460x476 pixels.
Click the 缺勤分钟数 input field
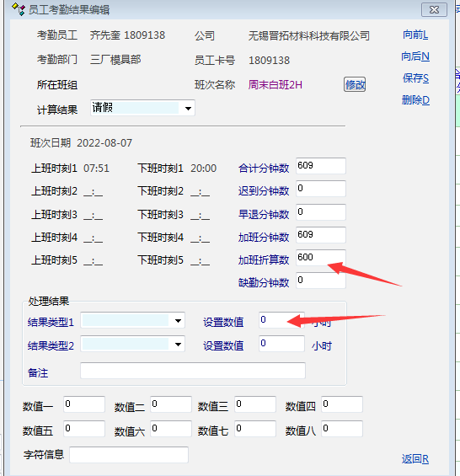tap(321, 281)
